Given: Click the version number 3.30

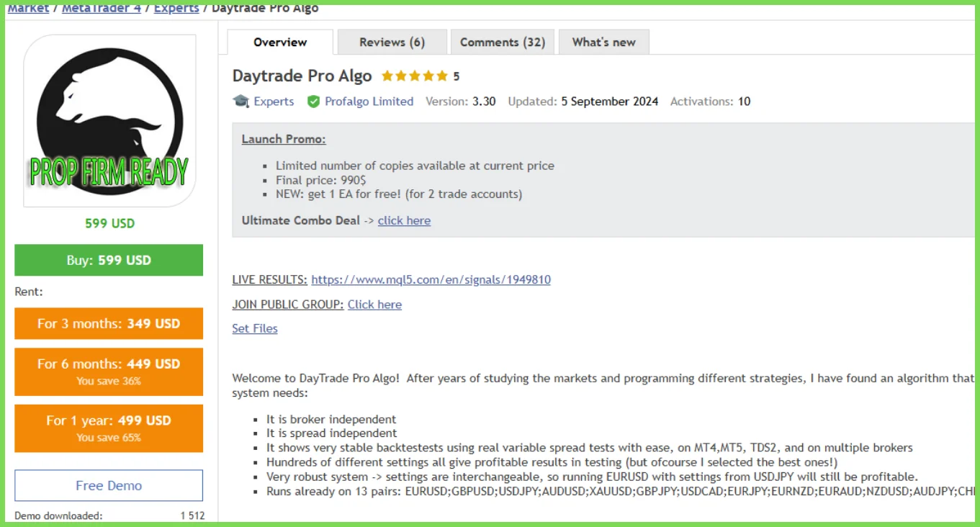Looking at the screenshot, I should (484, 102).
